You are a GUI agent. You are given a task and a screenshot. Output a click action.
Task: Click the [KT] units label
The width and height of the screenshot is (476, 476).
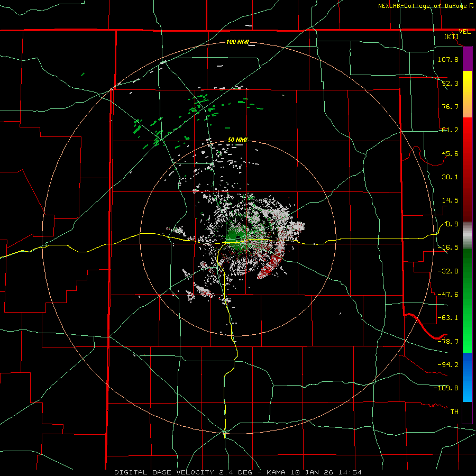[452, 36]
